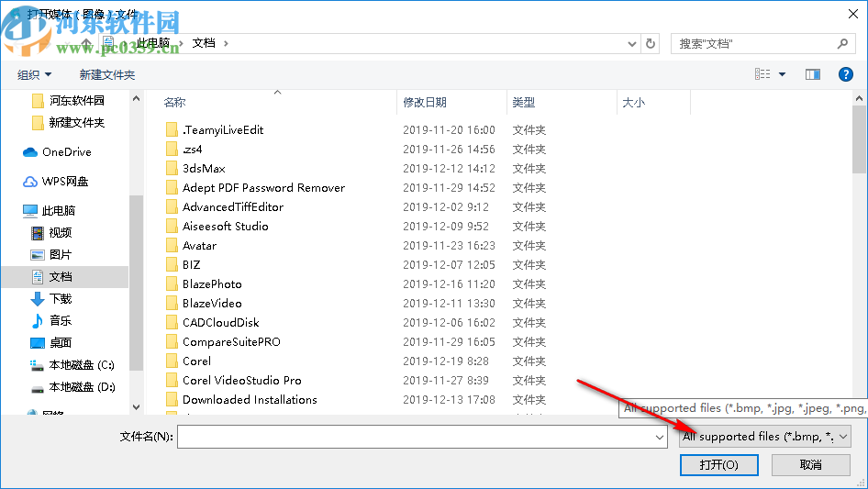Click 此电脑 in the breadcrumb path
Screen dimensions: 868x489
153,43
